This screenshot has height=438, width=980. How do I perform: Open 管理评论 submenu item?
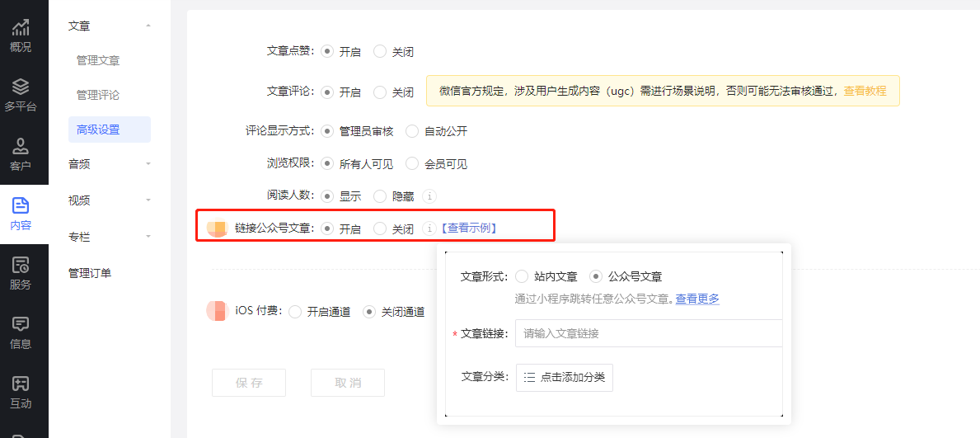pyautogui.click(x=98, y=95)
